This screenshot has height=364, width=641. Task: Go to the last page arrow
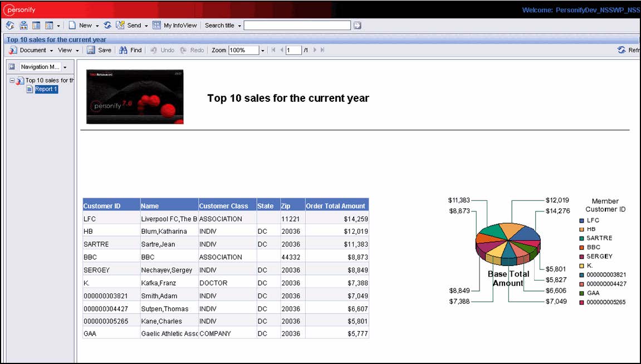tap(322, 50)
